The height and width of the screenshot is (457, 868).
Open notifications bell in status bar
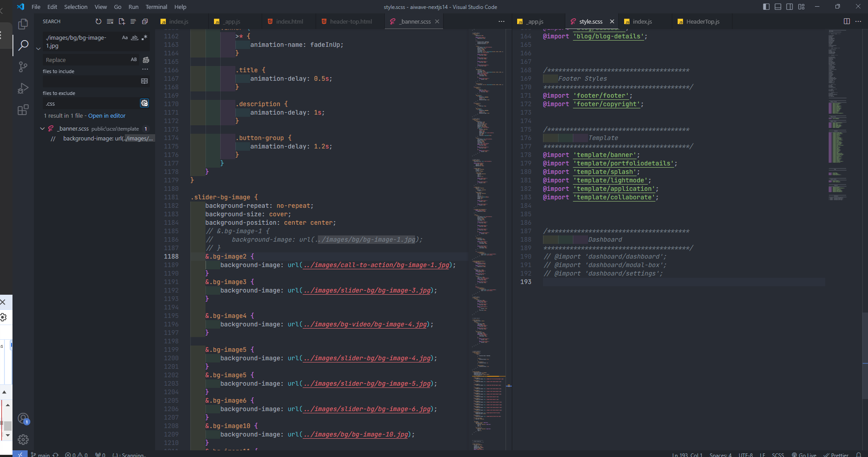859,455
